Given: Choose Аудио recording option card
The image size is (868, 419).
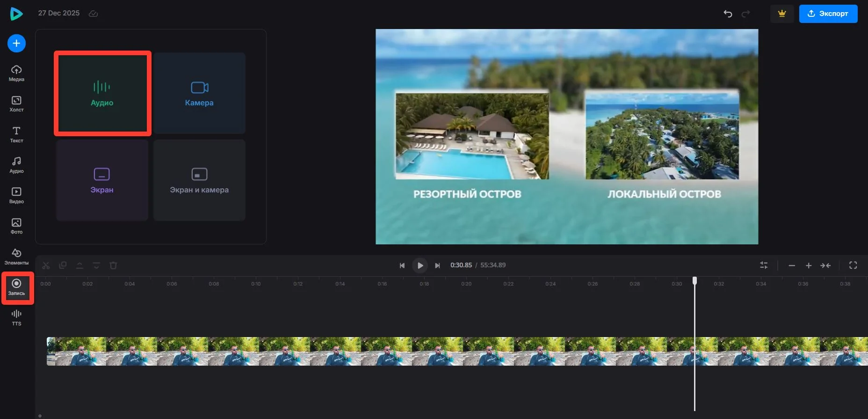Looking at the screenshot, I should pos(102,94).
